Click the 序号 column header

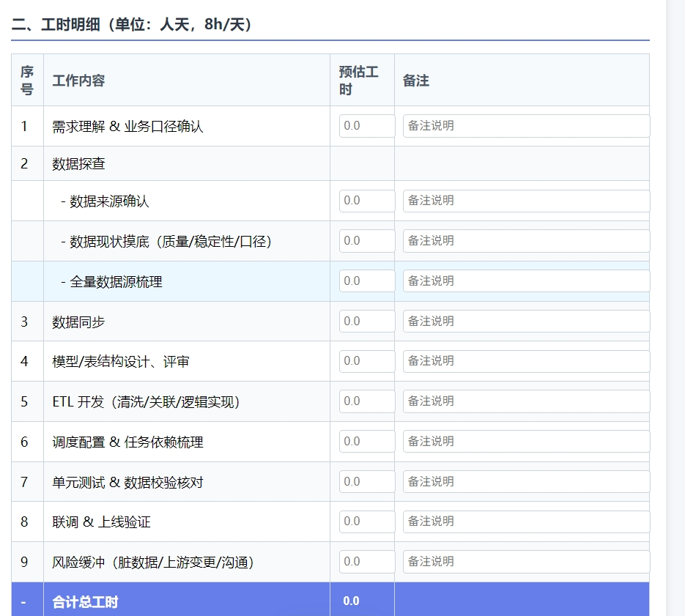point(27,81)
